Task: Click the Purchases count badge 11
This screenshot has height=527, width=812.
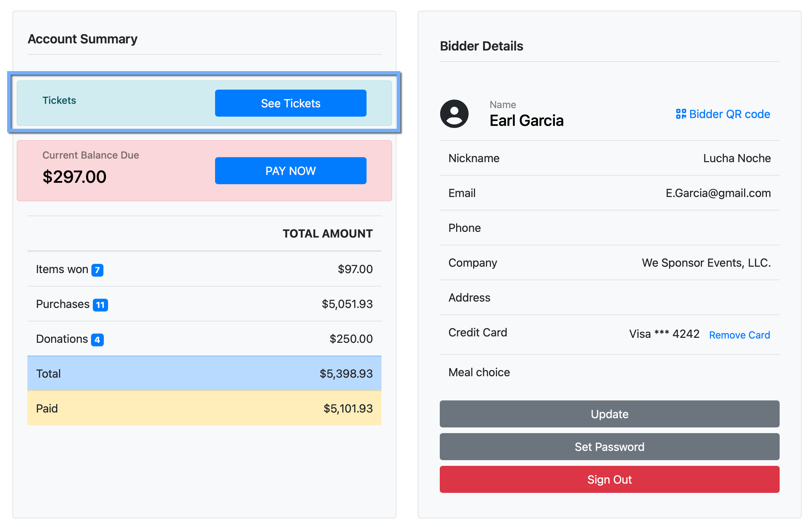Action: pyautogui.click(x=100, y=305)
